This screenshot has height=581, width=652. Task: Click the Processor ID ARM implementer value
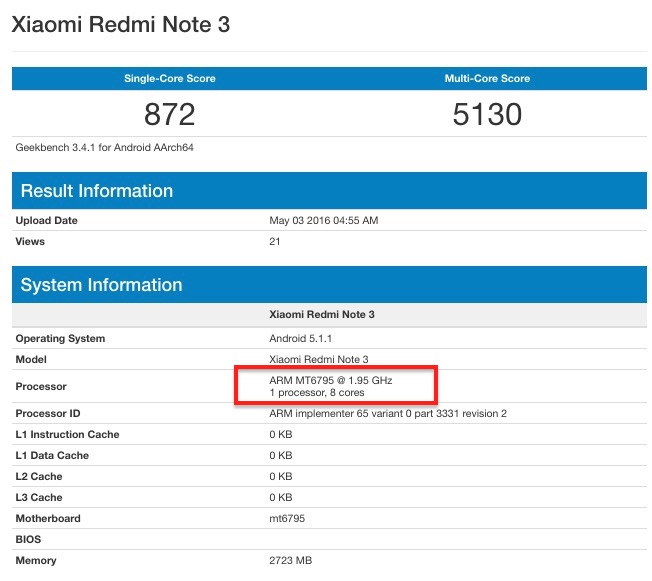[388, 414]
